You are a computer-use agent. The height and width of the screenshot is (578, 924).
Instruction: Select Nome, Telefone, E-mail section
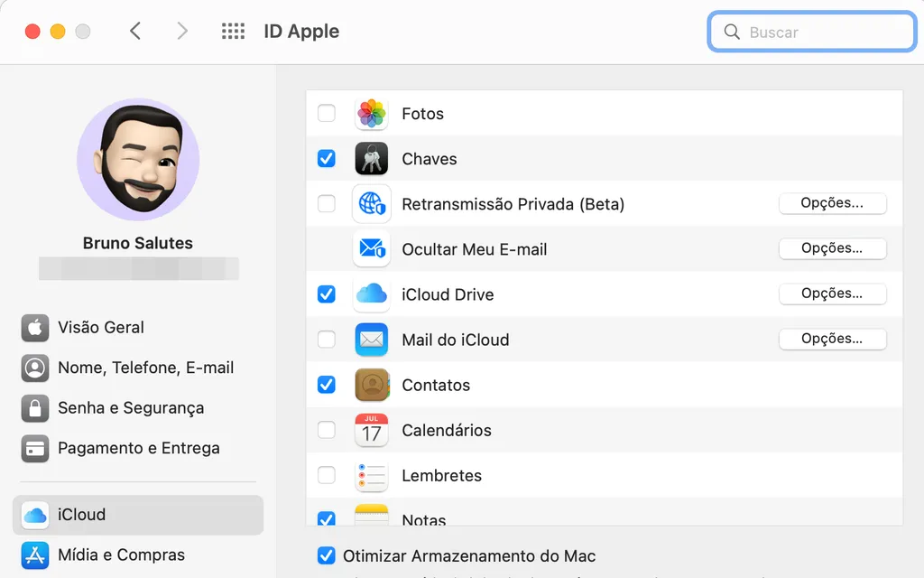point(138,368)
